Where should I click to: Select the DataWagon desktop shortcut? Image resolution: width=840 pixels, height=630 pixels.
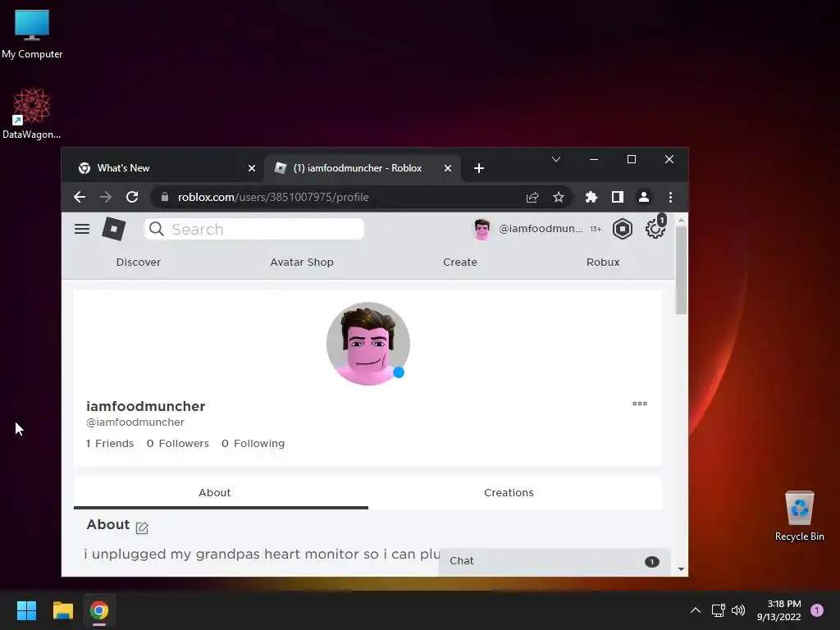click(32, 113)
